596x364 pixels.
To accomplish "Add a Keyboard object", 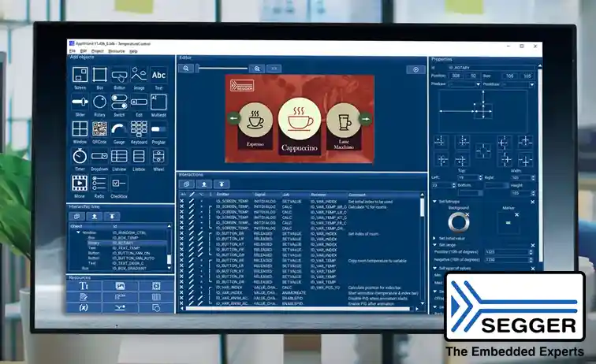I will click(x=139, y=129).
